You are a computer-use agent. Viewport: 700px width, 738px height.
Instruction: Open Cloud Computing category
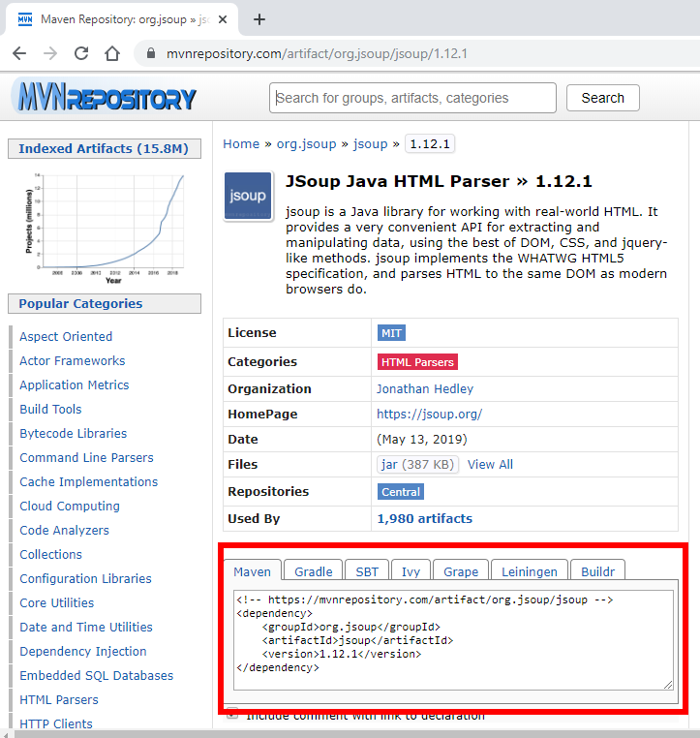click(70, 506)
